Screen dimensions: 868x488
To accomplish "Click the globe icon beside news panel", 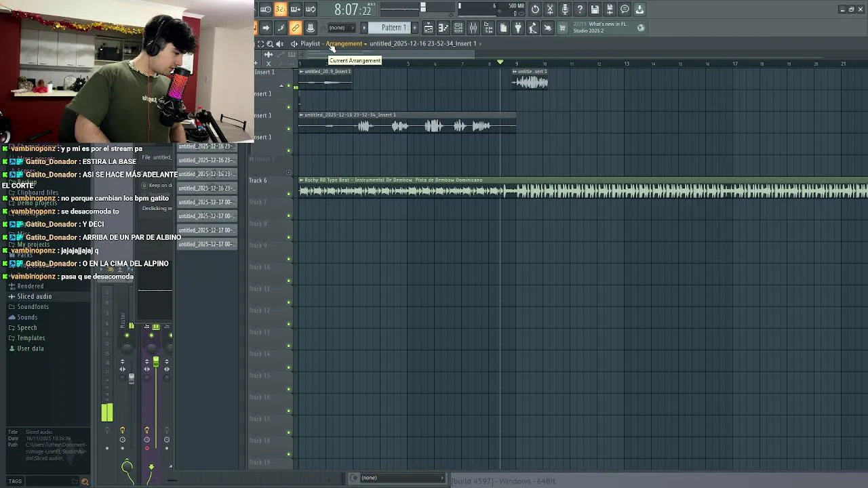I will pos(641,28).
